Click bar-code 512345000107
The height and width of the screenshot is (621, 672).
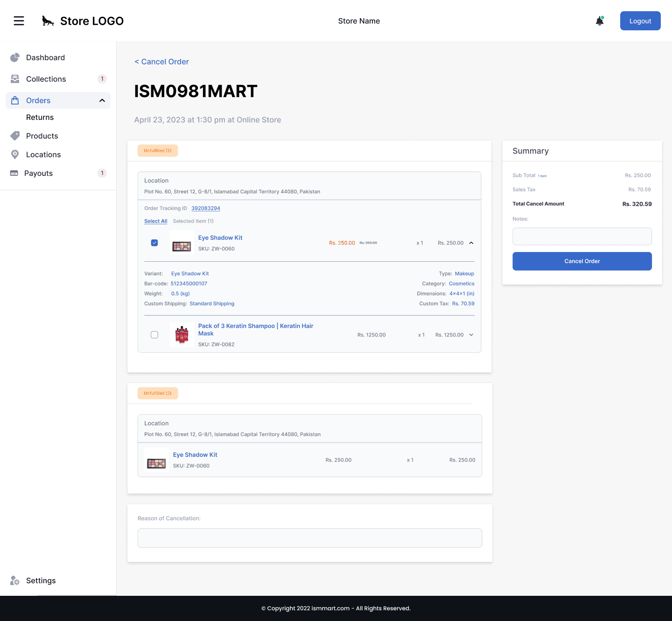tap(189, 284)
